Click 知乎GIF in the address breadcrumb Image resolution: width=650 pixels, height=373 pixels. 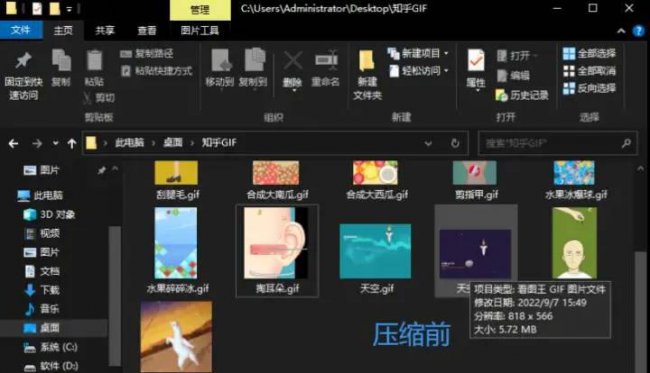tap(219, 143)
